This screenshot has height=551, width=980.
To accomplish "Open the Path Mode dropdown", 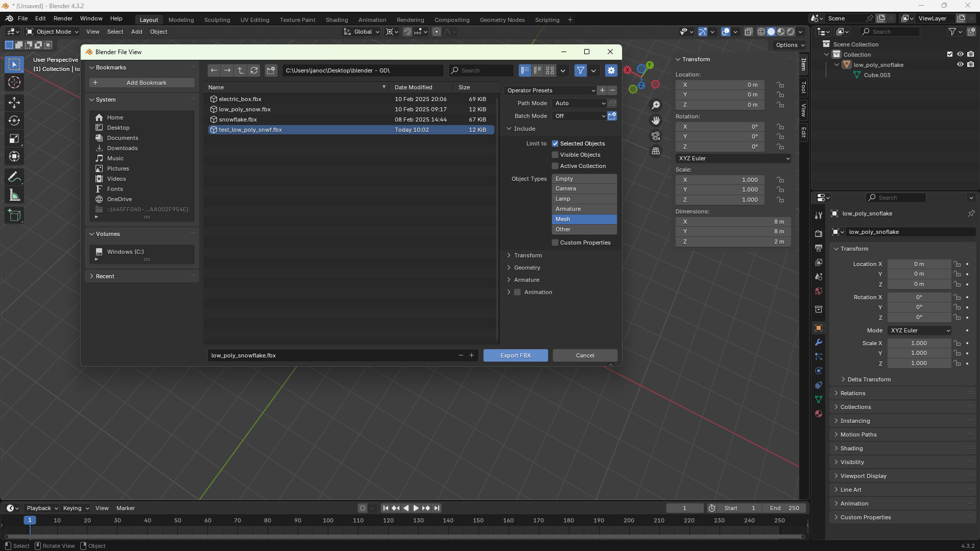I will 580,103.
